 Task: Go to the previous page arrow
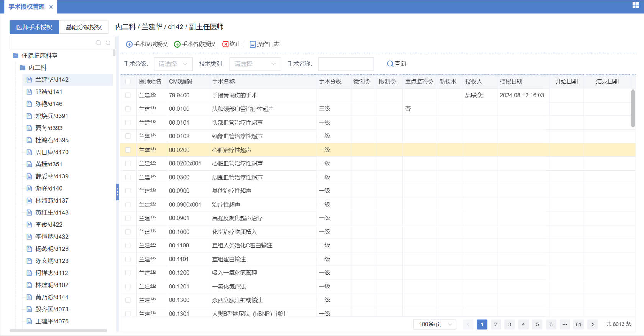(x=468, y=324)
